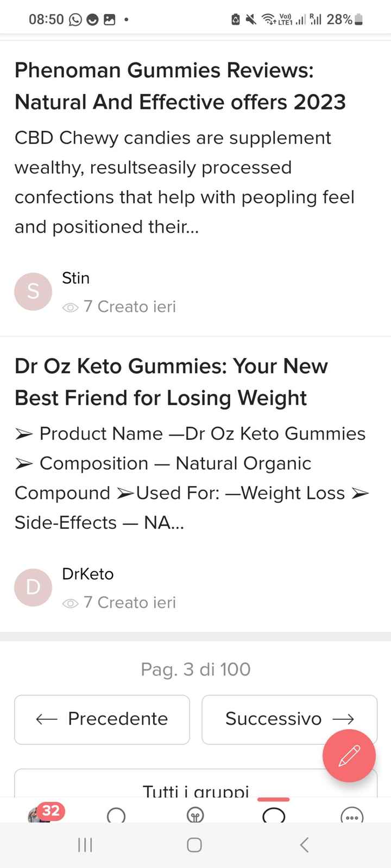
Task: Open author Stin's profile name
Action: point(76,278)
